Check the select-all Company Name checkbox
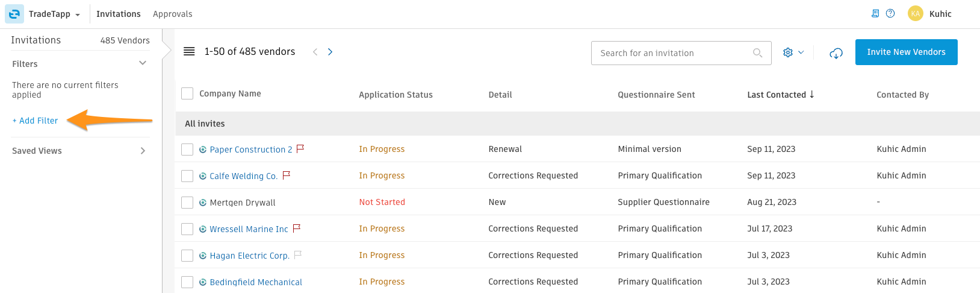 (187, 93)
